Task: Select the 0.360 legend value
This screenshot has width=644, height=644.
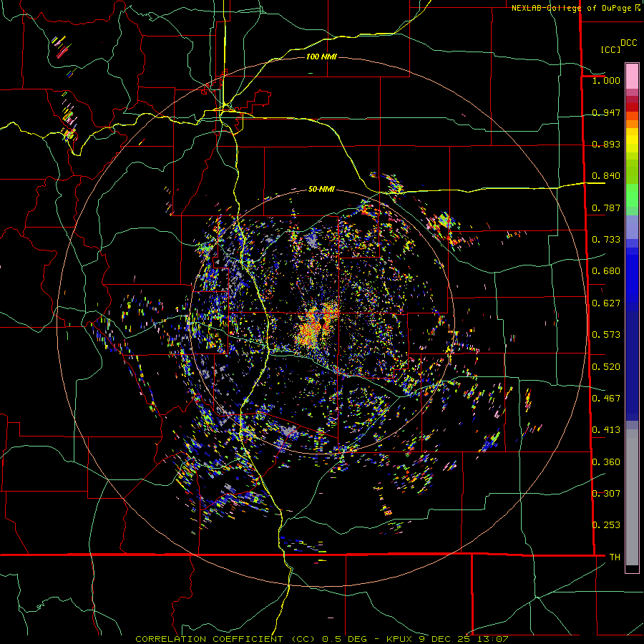Action: click(606, 462)
